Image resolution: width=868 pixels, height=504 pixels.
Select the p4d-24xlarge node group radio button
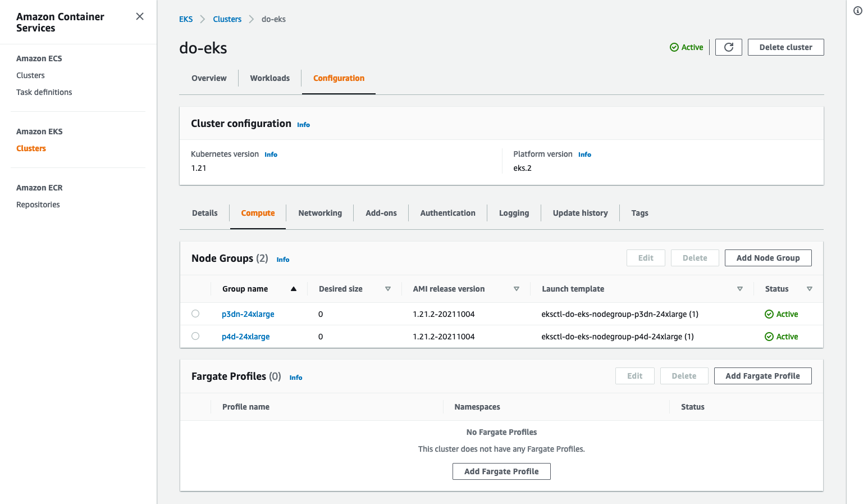[x=195, y=336]
